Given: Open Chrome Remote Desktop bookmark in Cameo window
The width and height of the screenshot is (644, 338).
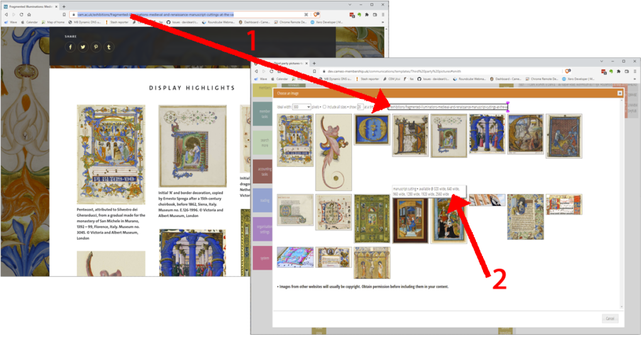Looking at the screenshot, I should pyautogui.click(x=541, y=79).
